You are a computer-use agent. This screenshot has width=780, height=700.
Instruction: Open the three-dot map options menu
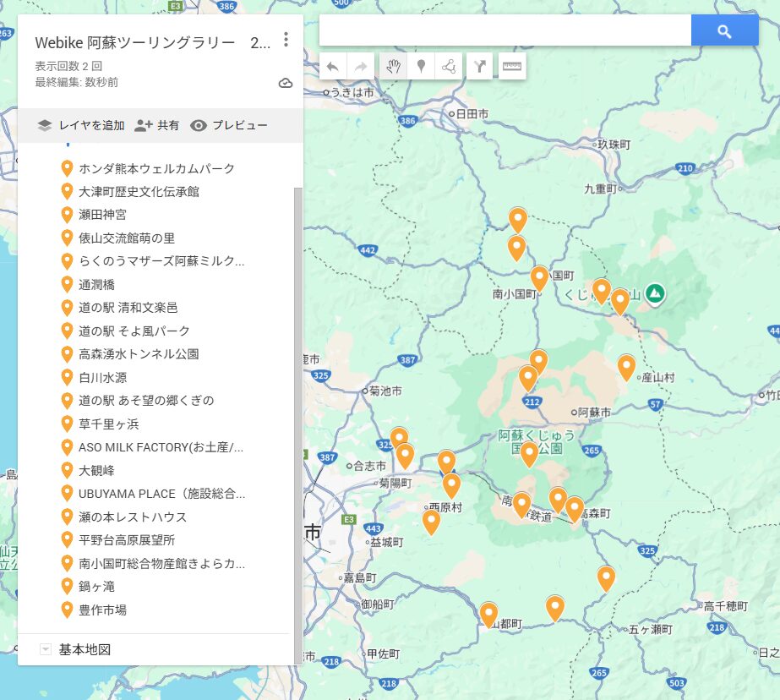[286, 40]
